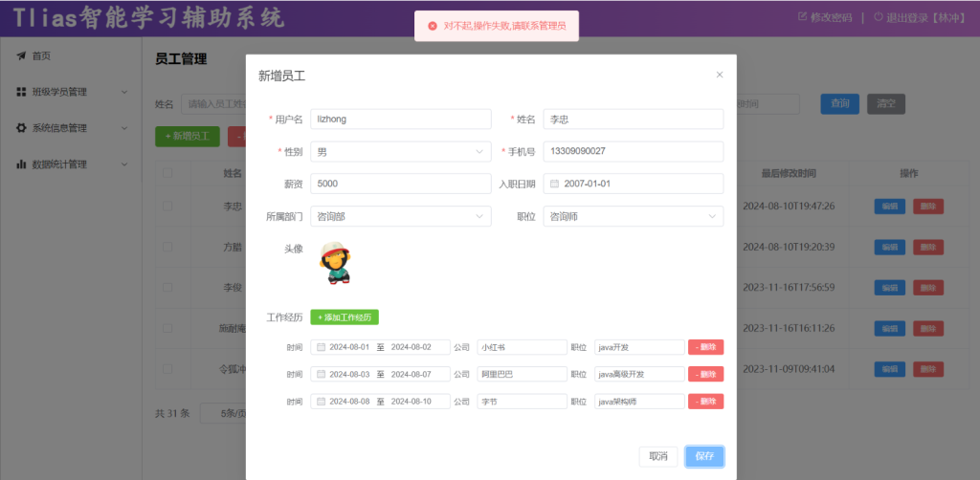Click the employee avatar image
Image resolution: width=980 pixels, height=480 pixels.
tap(334, 263)
